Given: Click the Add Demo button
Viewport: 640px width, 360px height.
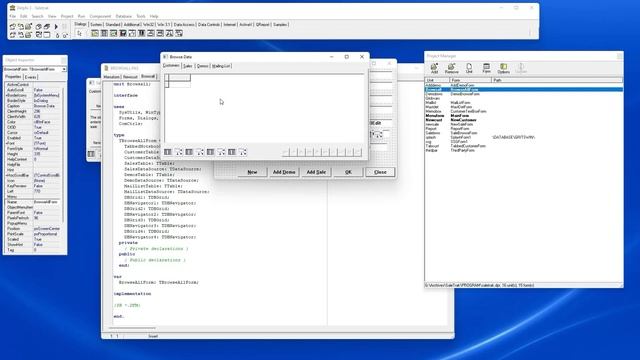Looking at the screenshot, I should tap(284, 172).
